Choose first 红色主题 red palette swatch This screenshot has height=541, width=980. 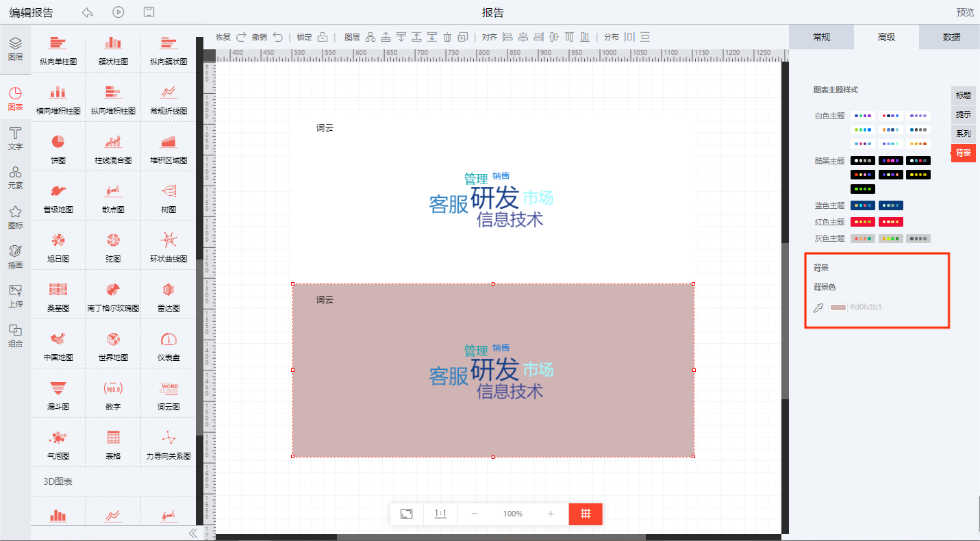pyautogui.click(x=863, y=222)
